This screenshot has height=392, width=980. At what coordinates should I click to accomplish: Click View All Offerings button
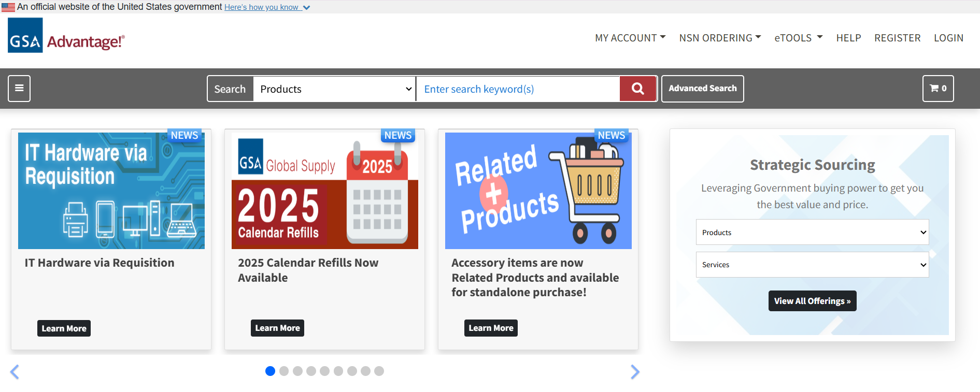pyautogui.click(x=812, y=301)
